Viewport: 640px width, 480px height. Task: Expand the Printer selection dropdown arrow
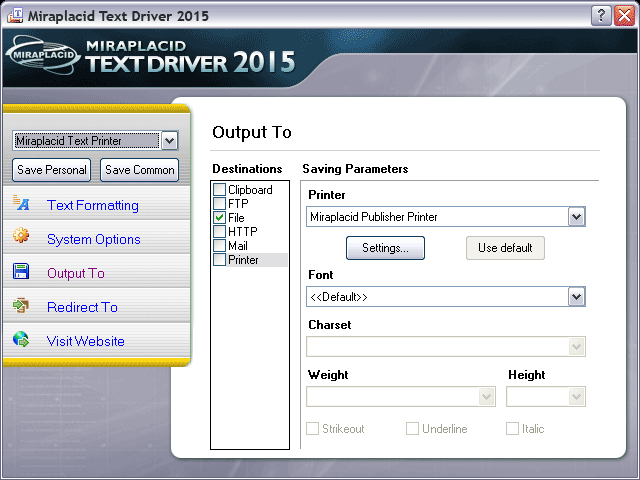[x=576, y=217]
